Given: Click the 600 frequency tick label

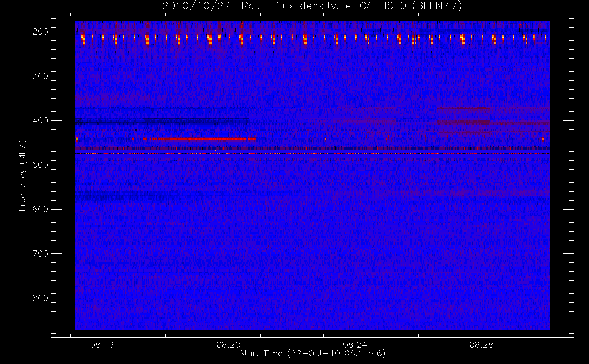Looking at the screenshot, I should [40, 209].
